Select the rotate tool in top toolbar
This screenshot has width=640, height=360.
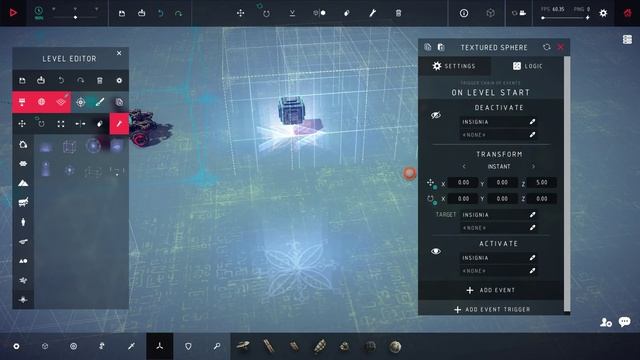(x=266, y=13)
